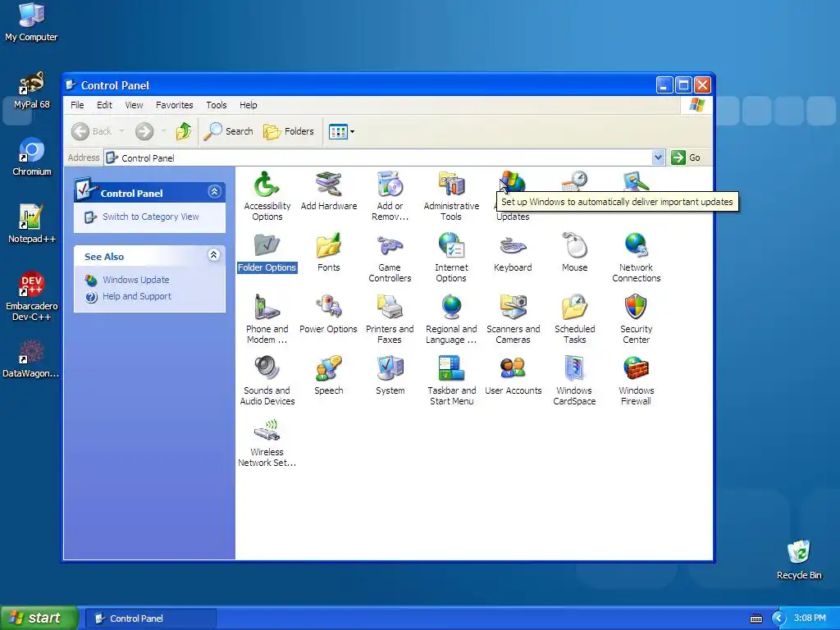
Task: Open the Mouse settings icon
Action: point(574,246)
